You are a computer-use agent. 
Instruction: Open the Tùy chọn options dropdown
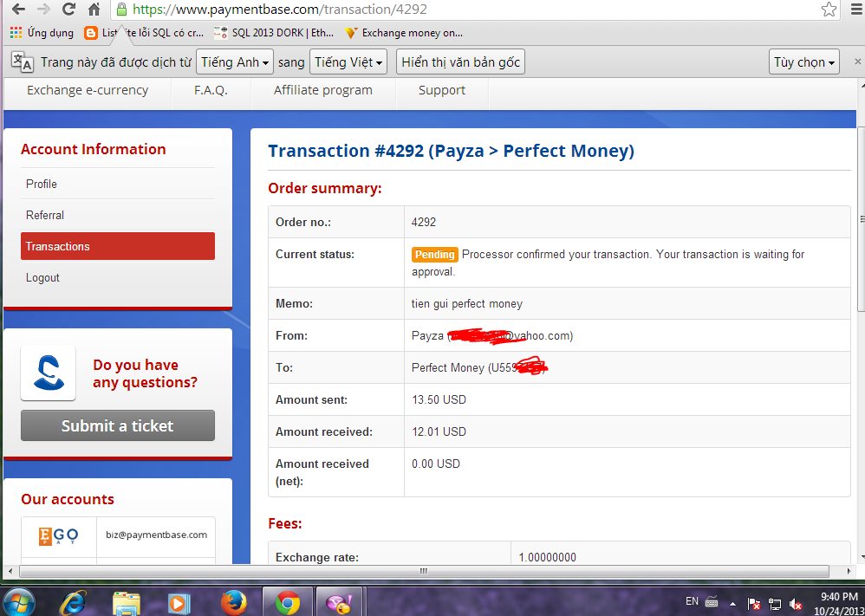803,62
